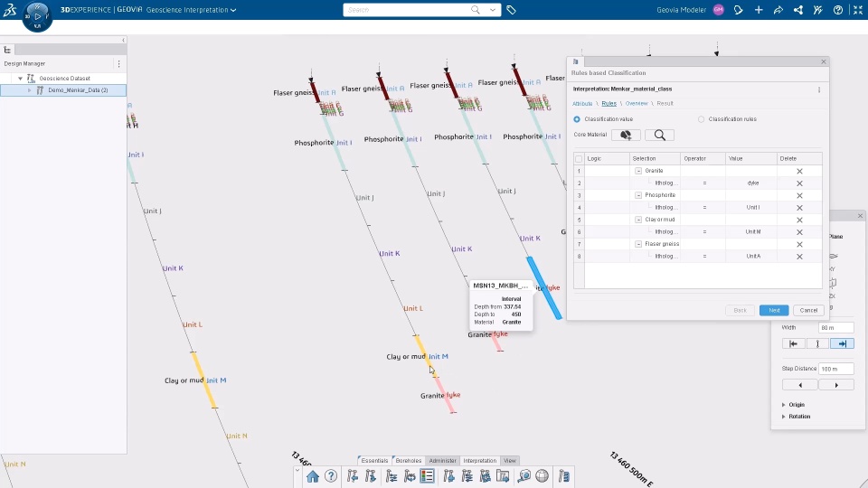Collapse the Phosphorite row in the rules table
868x488 pixels.
pos(638,195)
